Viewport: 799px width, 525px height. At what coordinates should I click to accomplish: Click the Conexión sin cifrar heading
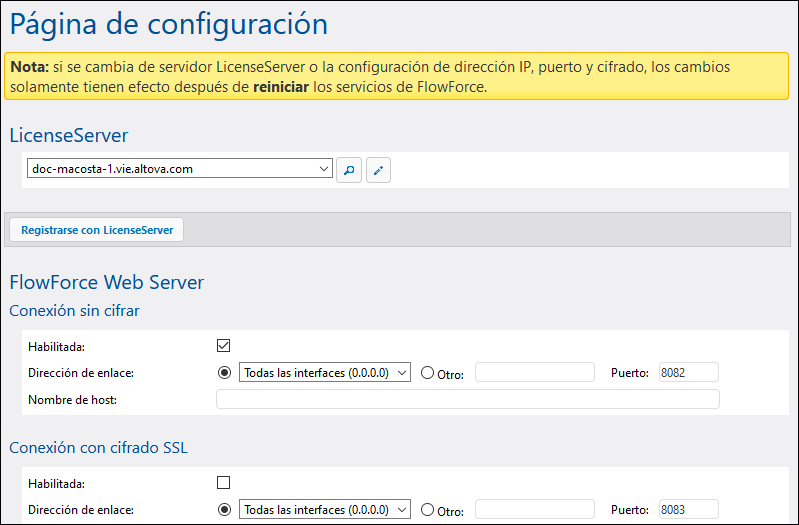(74, 310)
